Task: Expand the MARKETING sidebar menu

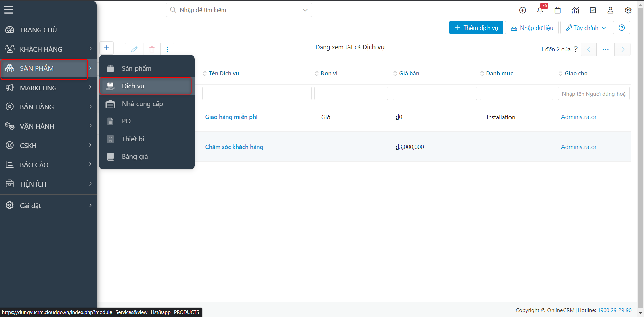Action: tap(48, 88)
